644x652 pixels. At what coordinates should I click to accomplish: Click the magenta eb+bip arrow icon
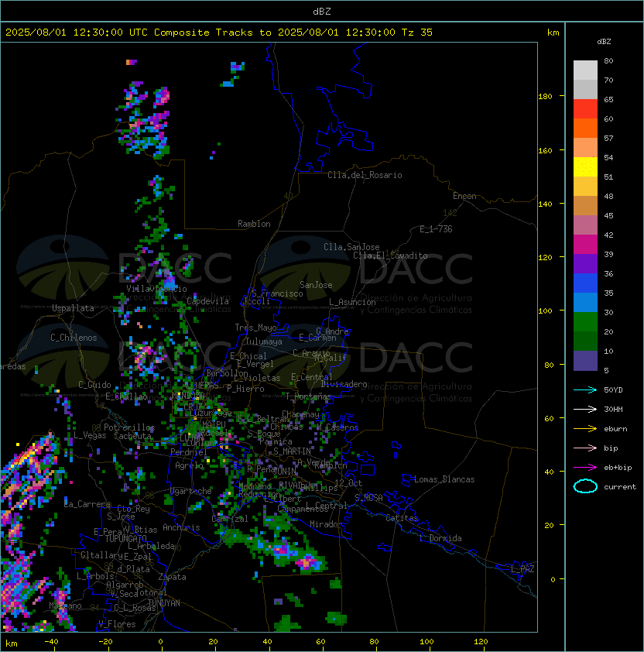(585, 468)
